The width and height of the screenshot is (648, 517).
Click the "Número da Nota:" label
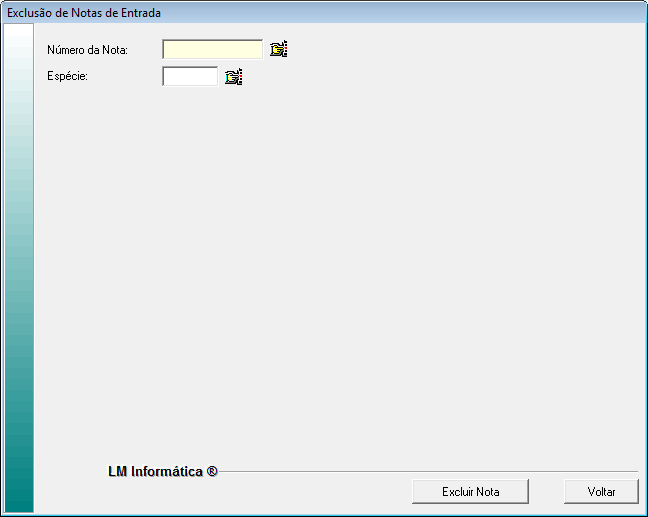(87, 50)
